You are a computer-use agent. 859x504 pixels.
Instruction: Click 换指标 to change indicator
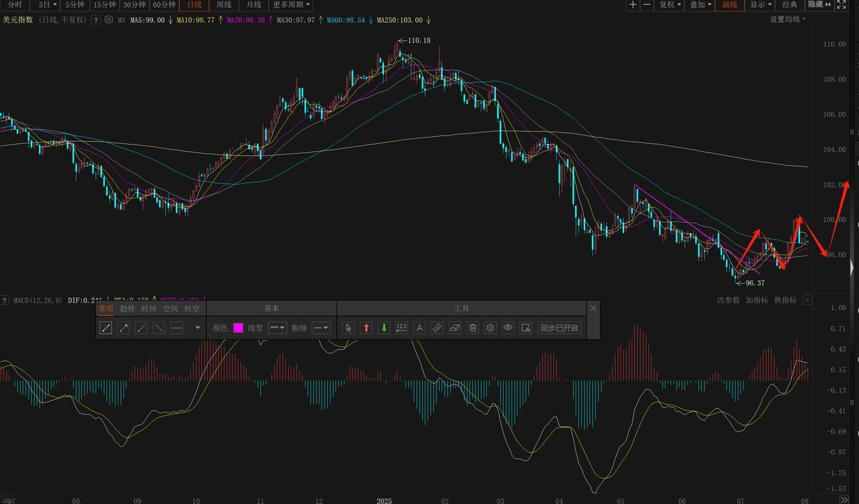tap(785, 300)
